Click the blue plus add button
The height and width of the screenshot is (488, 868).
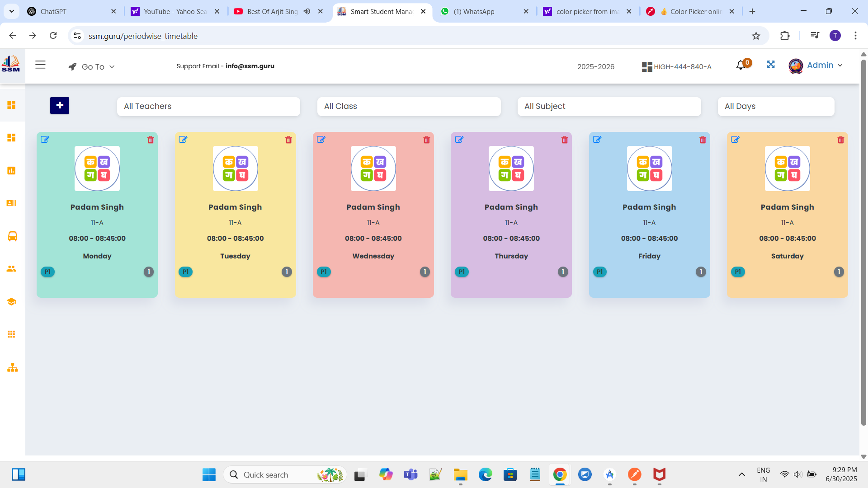pyautogui.click(x=60, y=105)
